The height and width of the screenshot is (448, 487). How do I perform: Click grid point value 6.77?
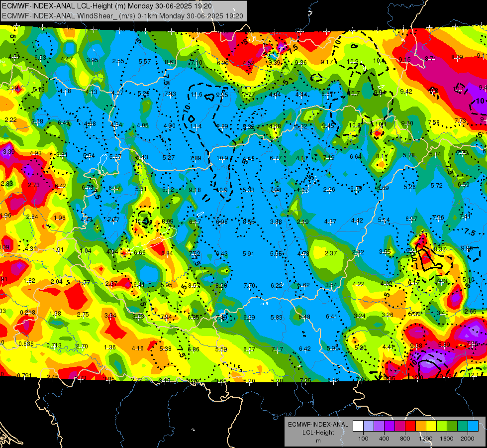click(x=276, y=158)
